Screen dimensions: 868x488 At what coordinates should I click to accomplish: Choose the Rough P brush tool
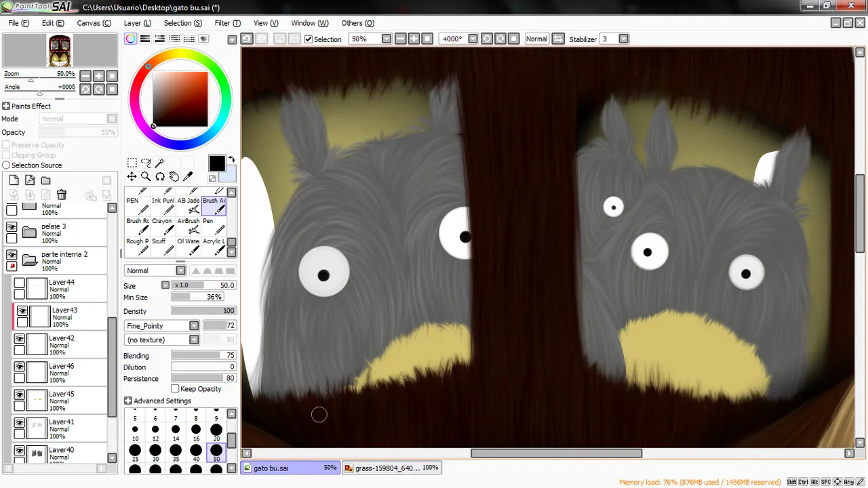point(137,246)
